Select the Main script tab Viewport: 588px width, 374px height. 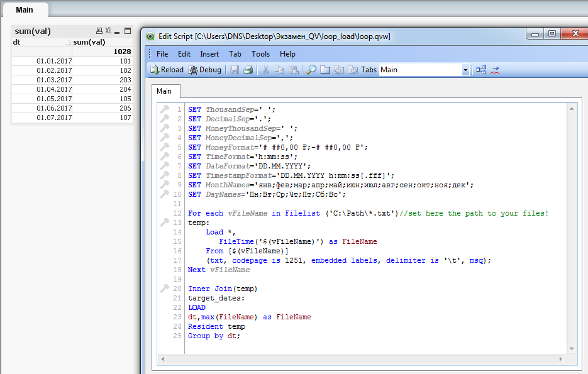click(164, 91)
